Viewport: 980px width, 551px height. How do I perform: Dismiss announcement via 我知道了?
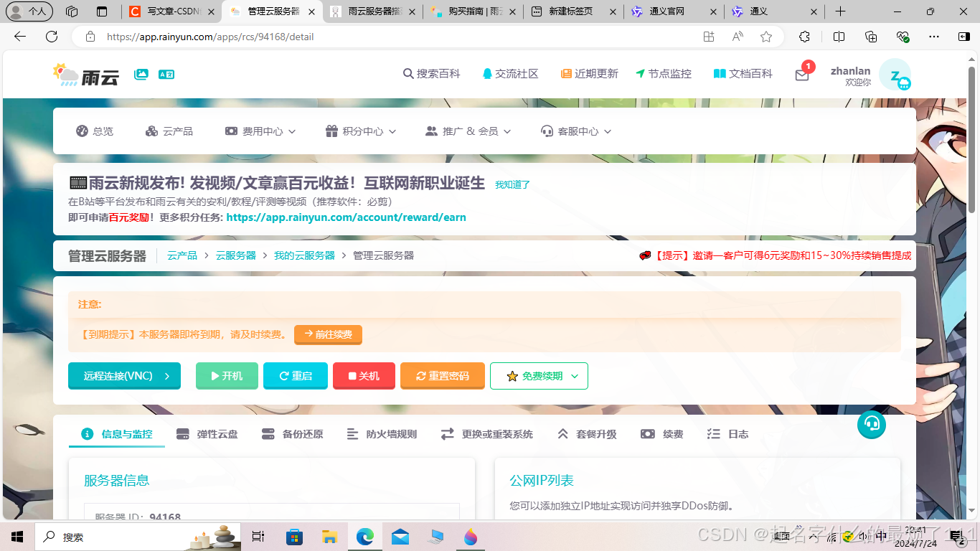(x=512, y=185)
